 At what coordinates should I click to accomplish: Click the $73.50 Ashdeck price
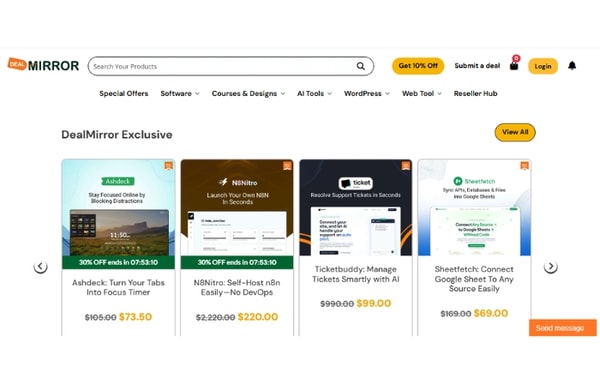[x=135, y=317]
